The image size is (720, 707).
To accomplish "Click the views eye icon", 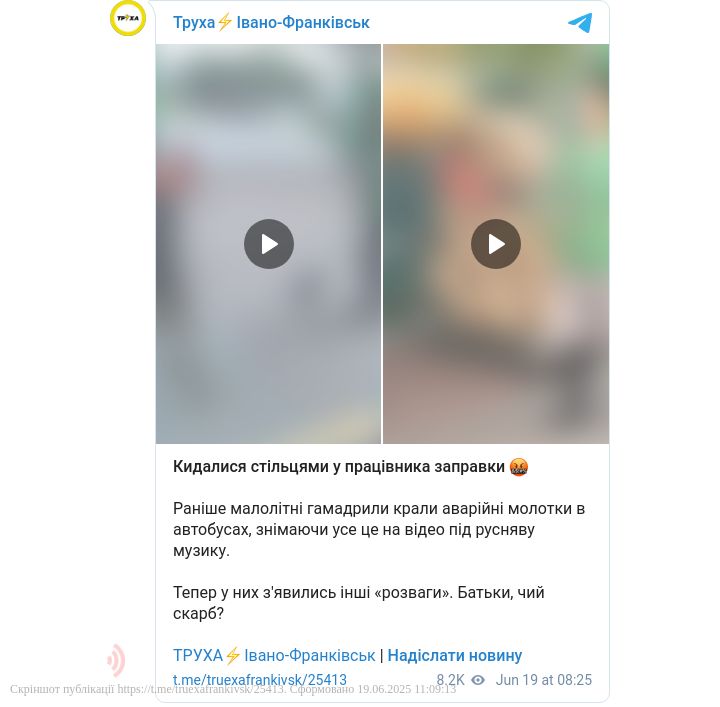I will point(478,680).
